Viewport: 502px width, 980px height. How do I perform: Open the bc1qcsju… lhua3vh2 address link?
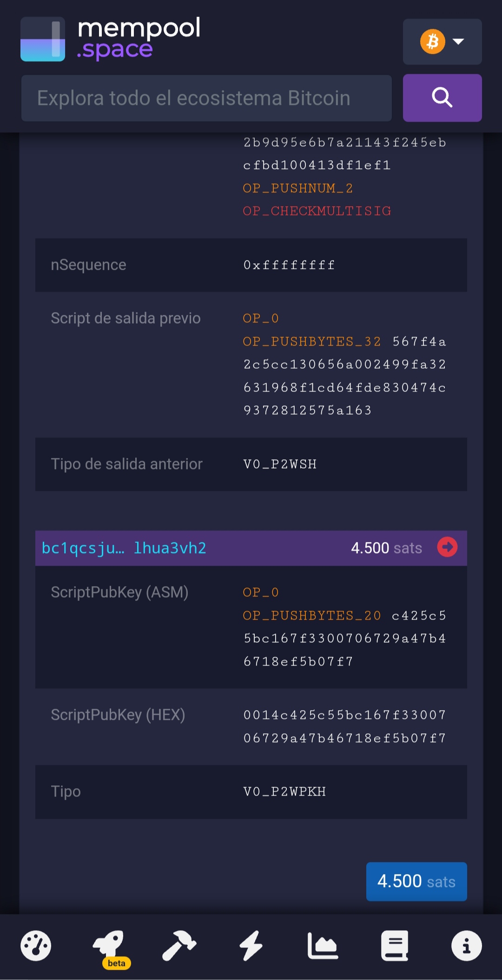124,548
